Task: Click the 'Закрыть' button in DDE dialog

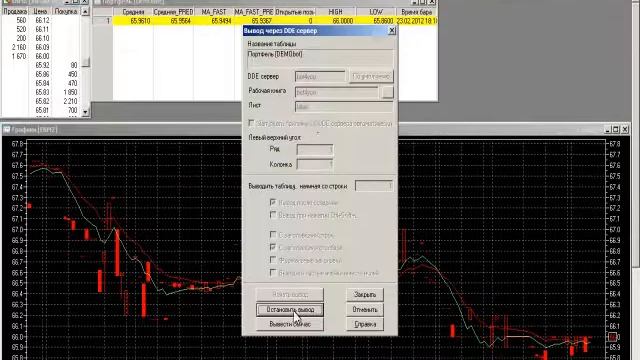Action: point(364,294)
